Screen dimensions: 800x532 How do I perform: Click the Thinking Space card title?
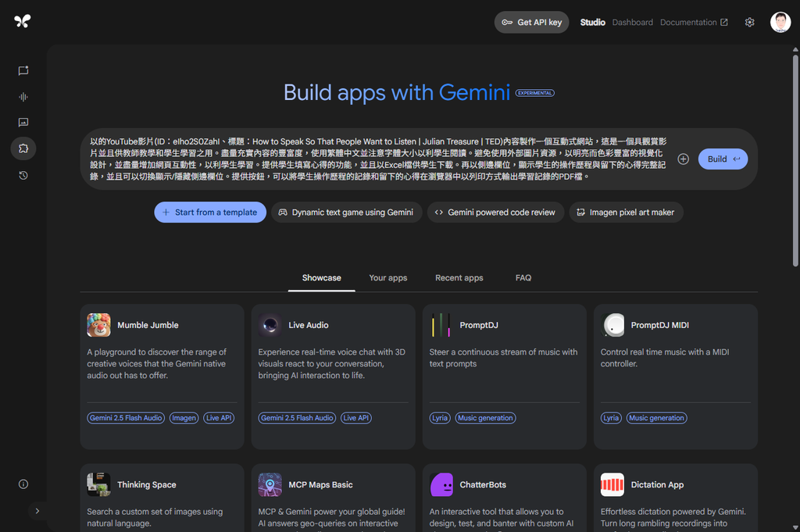pyautogui.click(x=147, y=485)
